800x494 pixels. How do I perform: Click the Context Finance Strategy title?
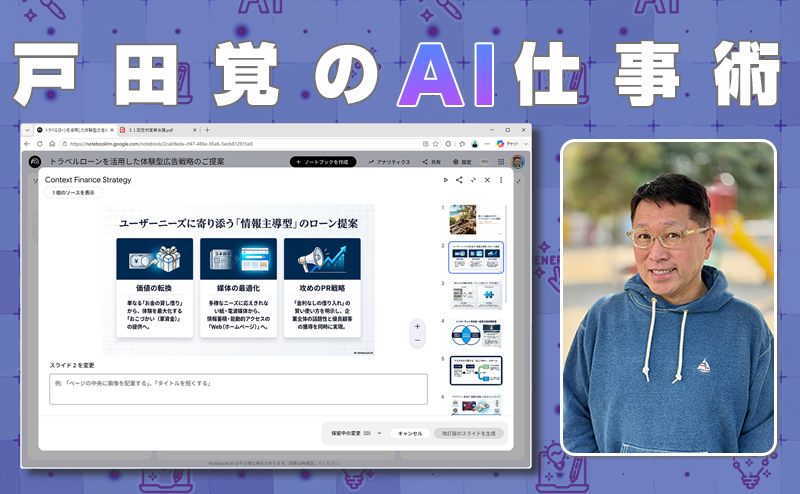point(88,180)
